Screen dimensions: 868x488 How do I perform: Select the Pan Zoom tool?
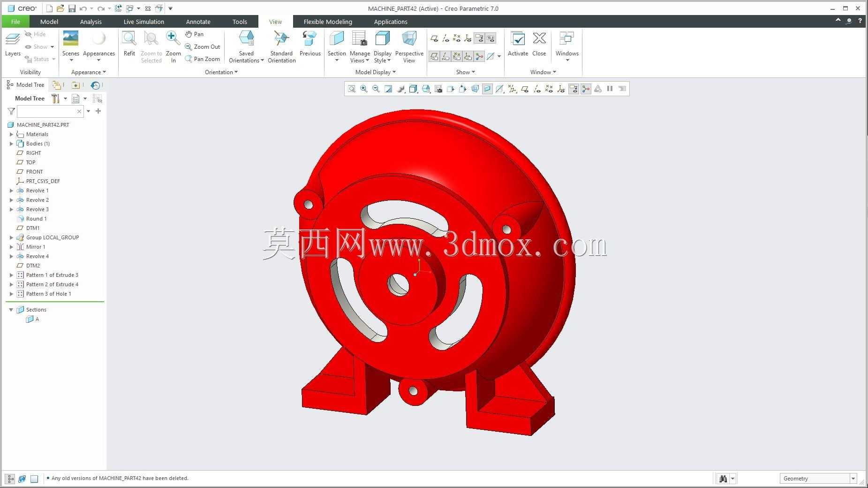tap(203, 59)
